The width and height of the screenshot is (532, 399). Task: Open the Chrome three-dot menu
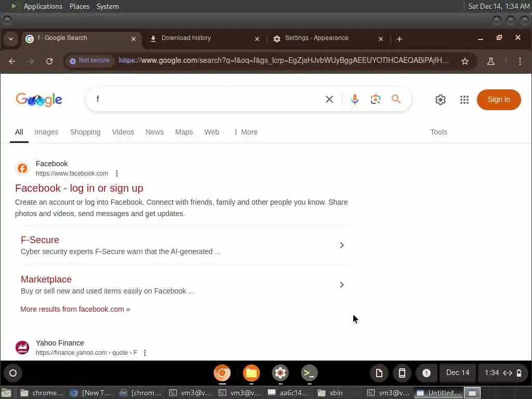(520, 61)
